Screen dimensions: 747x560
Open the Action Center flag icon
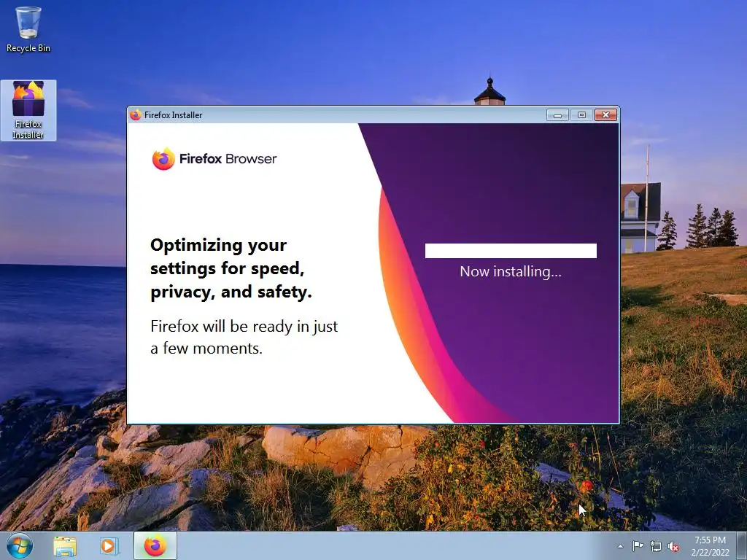pyautogui.click(x=638, y=546)
